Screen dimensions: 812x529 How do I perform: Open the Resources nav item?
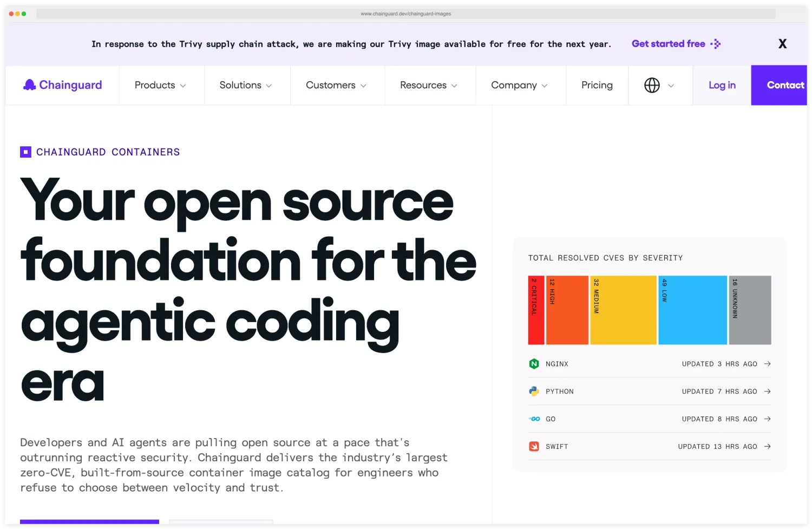tap(430, 85)
